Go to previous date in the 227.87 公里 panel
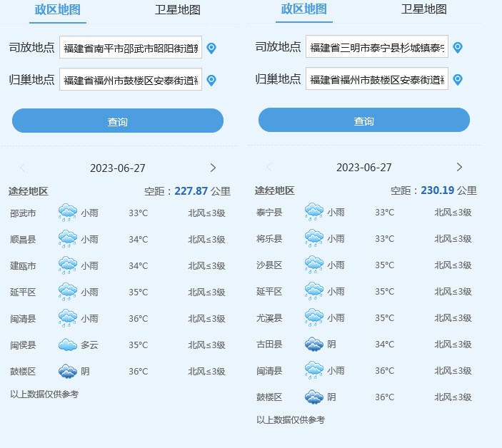502x448 pixels. click(23, 168)
